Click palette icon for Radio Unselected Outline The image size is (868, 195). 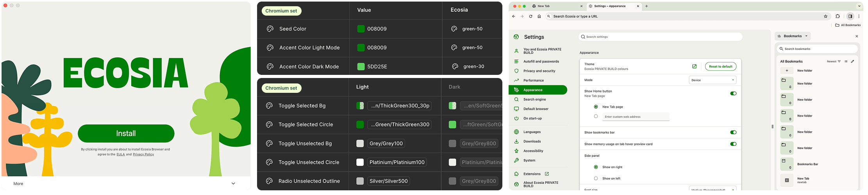[269, 181]
